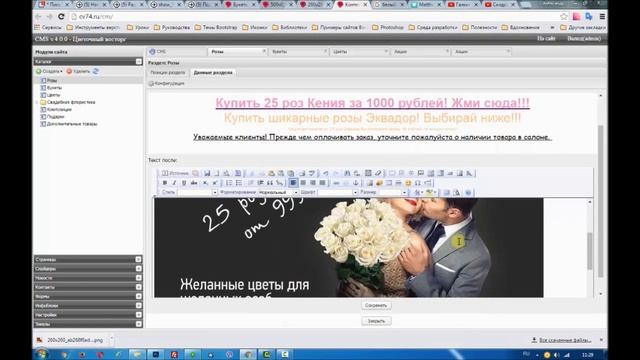Expand the Свадебная флористика folder
Viewport: 640px width, 360px height.
tap(37, 102)
